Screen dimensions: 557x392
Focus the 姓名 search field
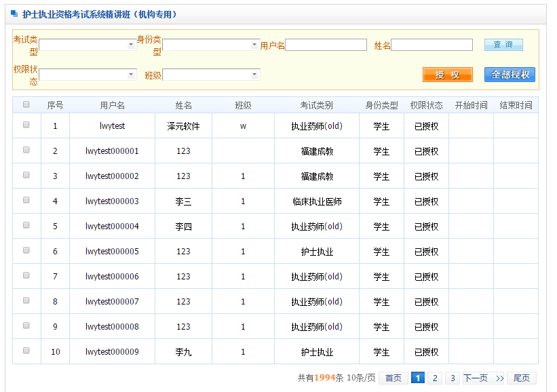(x=431, y=45)
